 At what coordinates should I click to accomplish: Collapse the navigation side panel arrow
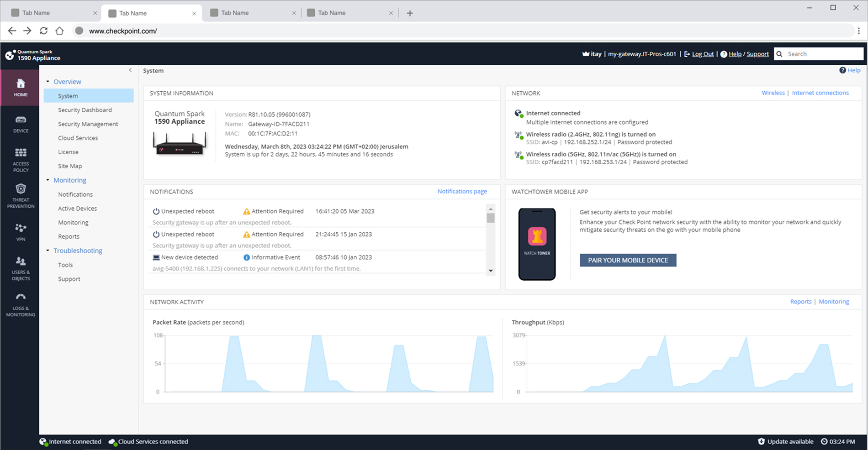tap(130, 70)
